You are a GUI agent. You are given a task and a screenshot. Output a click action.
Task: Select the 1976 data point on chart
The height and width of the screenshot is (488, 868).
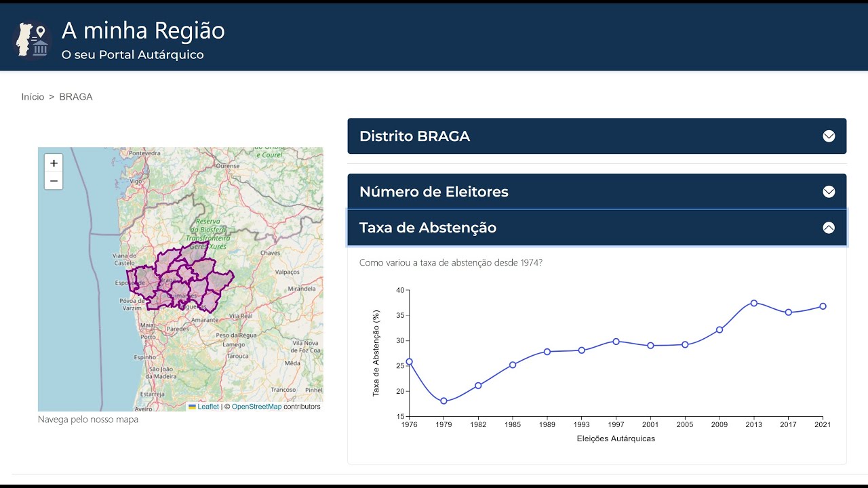tap(409, 362)
